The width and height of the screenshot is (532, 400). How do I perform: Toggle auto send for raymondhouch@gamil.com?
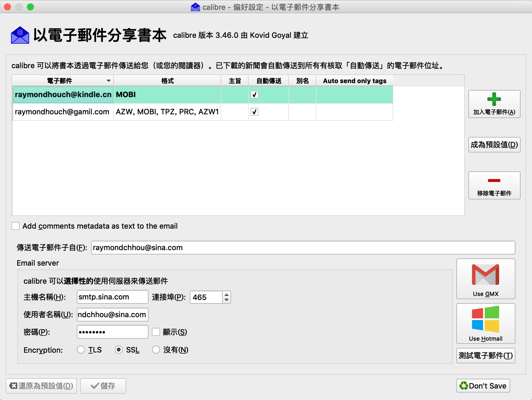tap(255, 112)
